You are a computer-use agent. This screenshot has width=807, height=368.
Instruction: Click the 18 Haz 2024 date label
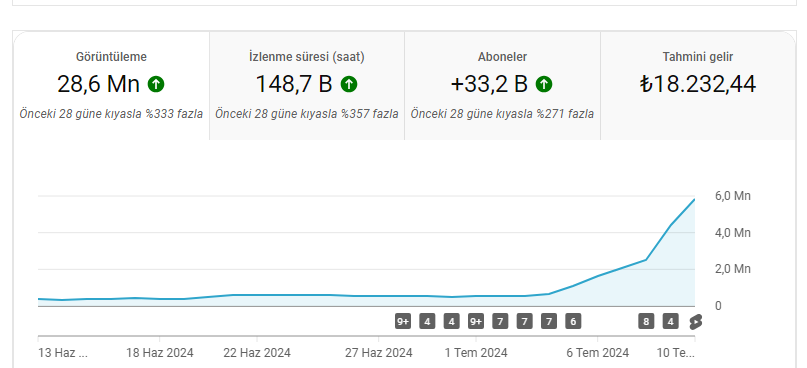click(160, 353)
